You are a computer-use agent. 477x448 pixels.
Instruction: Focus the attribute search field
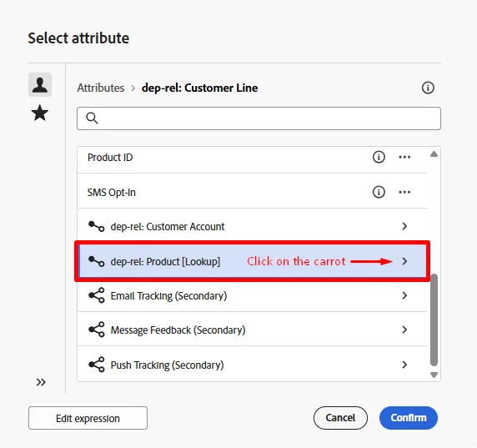[259, 118]
